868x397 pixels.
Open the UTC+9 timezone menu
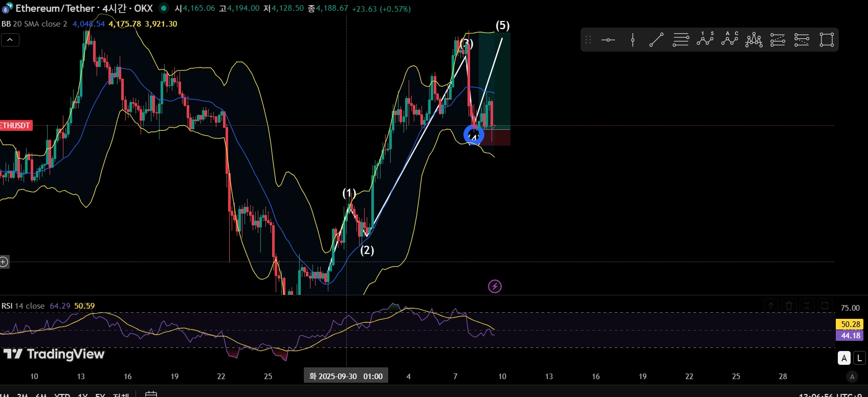tap(832, 395)
